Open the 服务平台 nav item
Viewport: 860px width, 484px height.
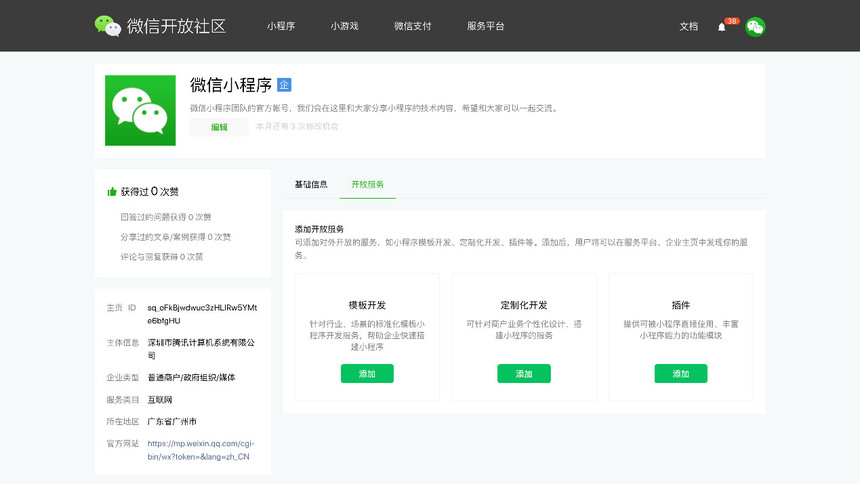485,26
